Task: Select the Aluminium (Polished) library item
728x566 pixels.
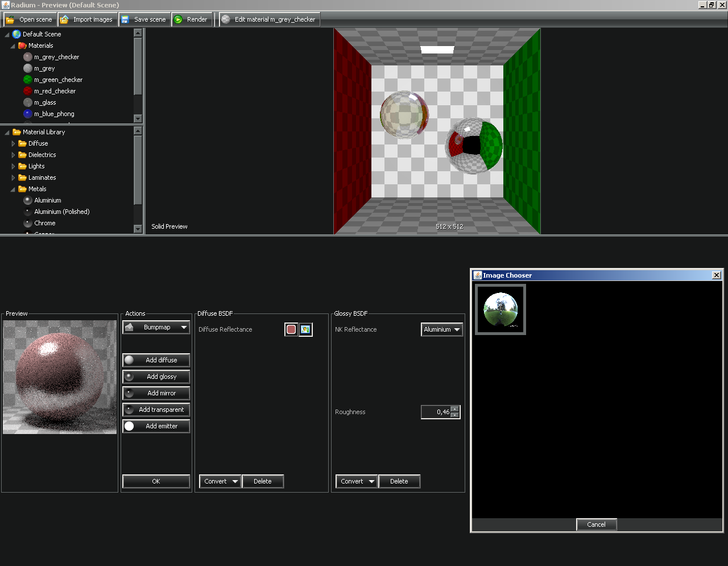Action: (x=61, y=212)
